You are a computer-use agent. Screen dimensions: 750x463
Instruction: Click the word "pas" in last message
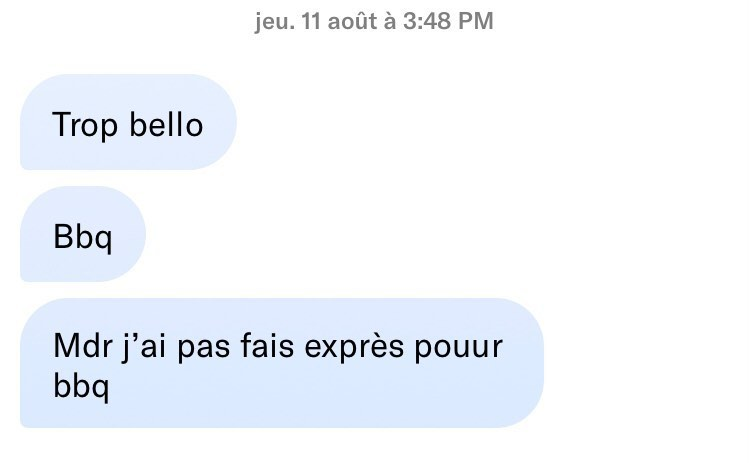pyautogui.click(x=203, y=350)
